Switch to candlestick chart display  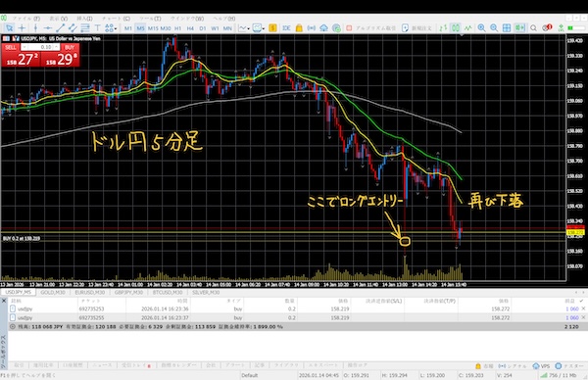click(x=456, y=28)
